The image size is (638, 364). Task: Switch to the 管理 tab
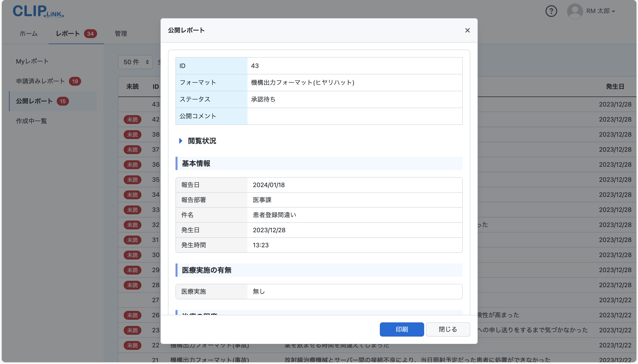point(121,33)
